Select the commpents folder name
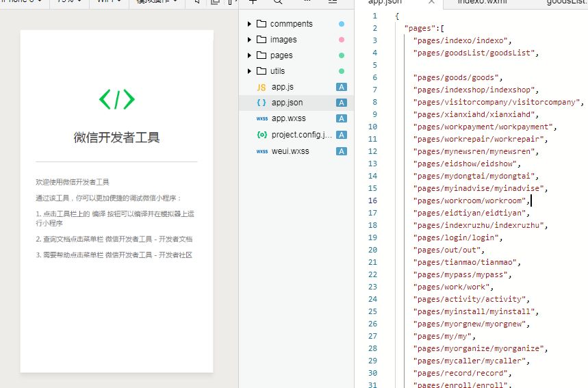The image size is (588, 388). click(x=292, y=24)
